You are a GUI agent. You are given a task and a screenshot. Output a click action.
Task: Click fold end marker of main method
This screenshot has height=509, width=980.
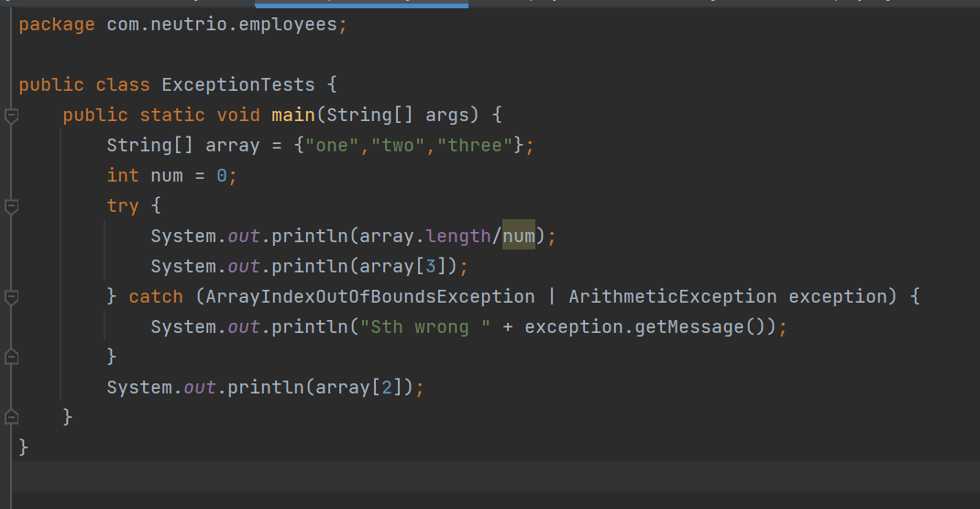(x=11, y=417)
